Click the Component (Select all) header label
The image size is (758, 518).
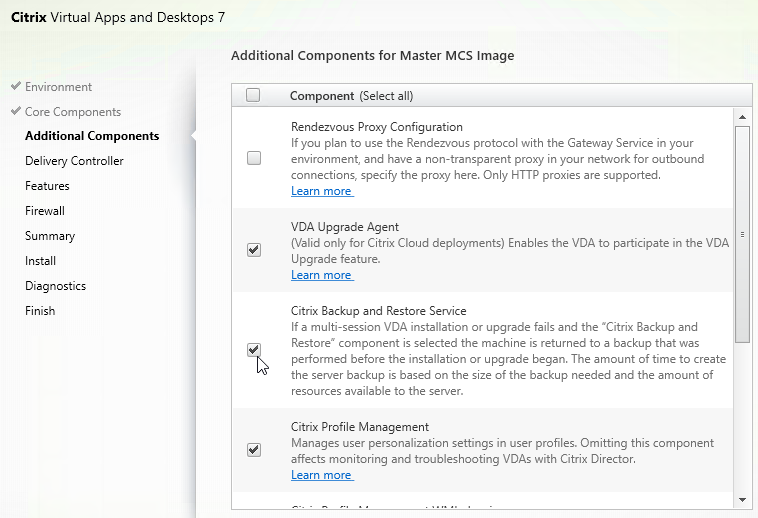pos(351,96)
